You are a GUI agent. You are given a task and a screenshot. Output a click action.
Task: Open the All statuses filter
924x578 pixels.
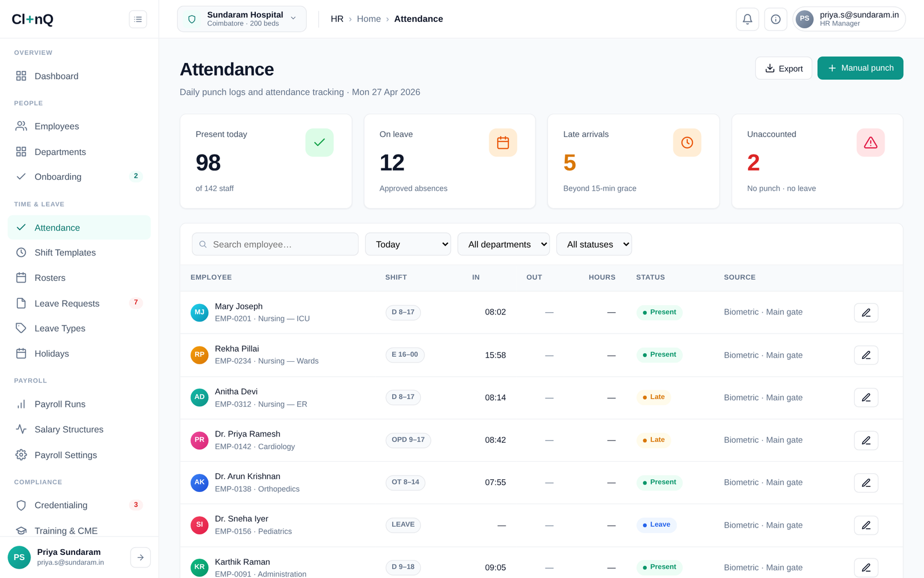tap(594, 244)
